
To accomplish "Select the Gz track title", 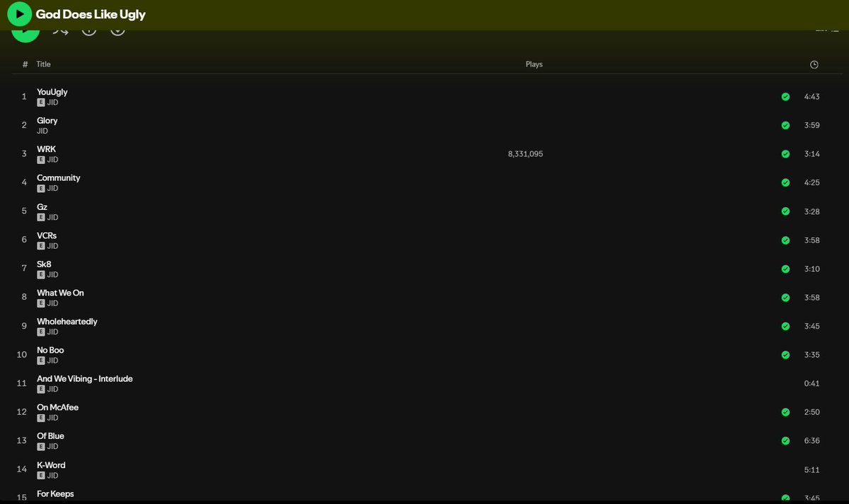I will coord(42,206).
